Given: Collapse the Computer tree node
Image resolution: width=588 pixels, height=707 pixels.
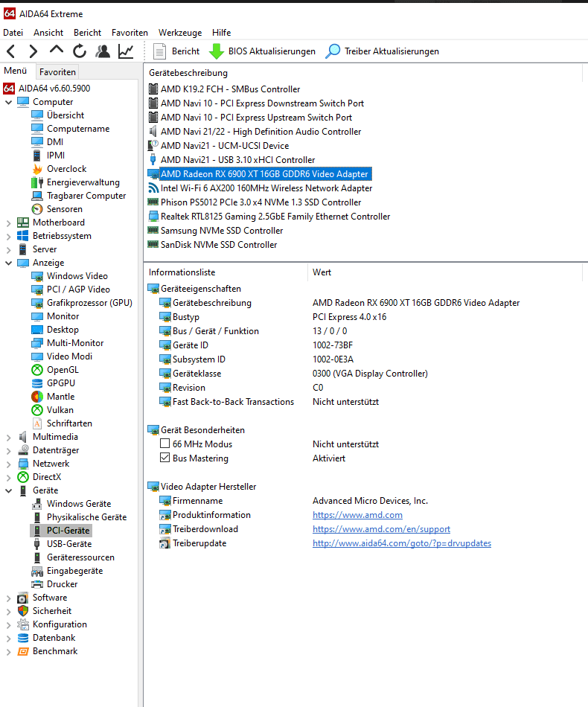Looking at the screenshot, I should tap(9, 103).
